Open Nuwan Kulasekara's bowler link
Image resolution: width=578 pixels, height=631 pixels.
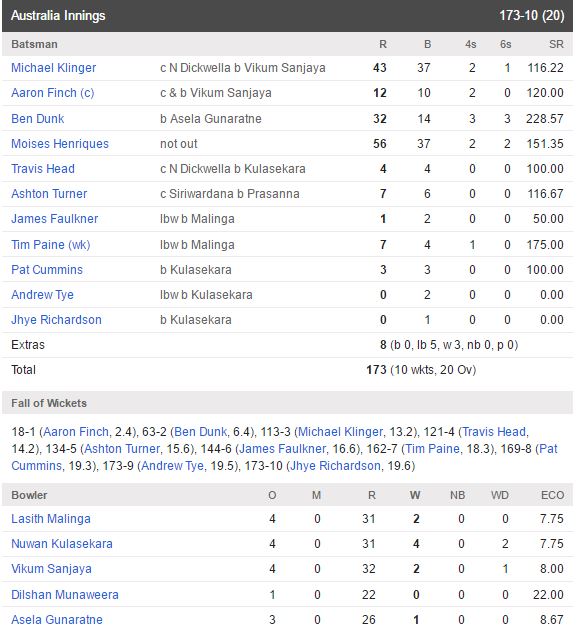tap(62, 544)
